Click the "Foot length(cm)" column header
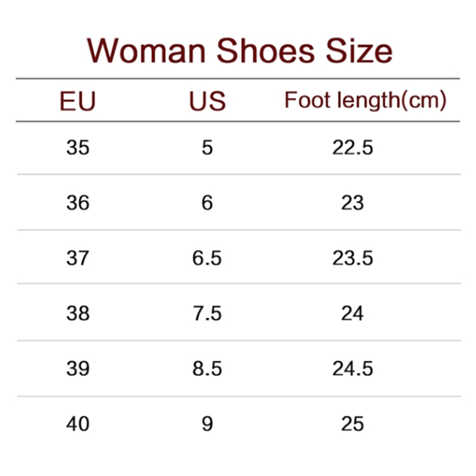476x476 pixels. click(x=365, y=101)
